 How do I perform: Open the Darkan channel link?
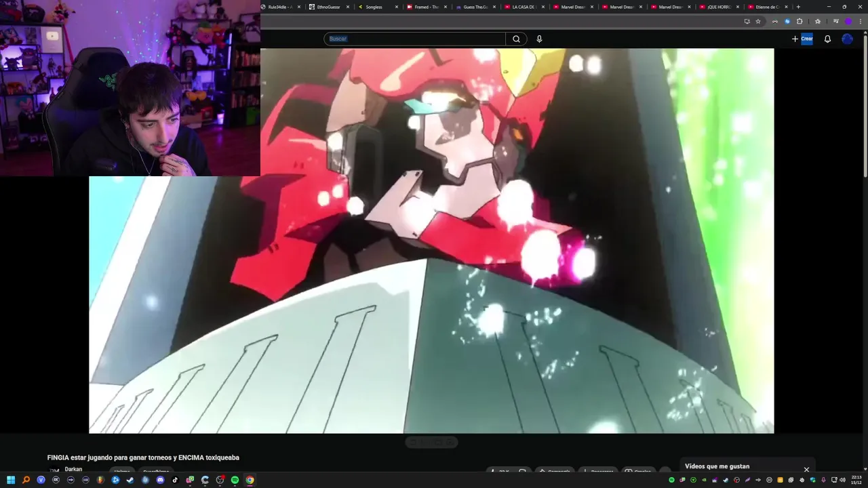coord(73,469)
